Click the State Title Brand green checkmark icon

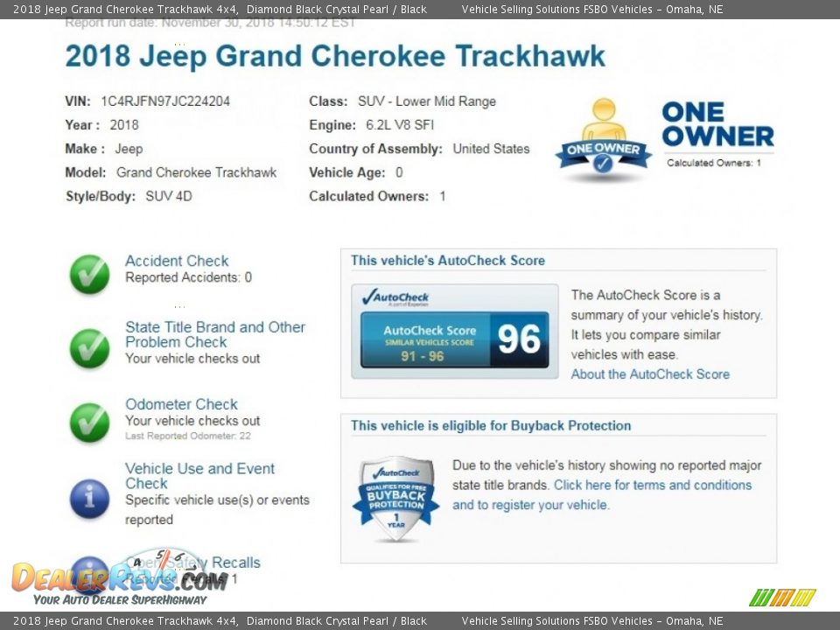coord(89,348)
